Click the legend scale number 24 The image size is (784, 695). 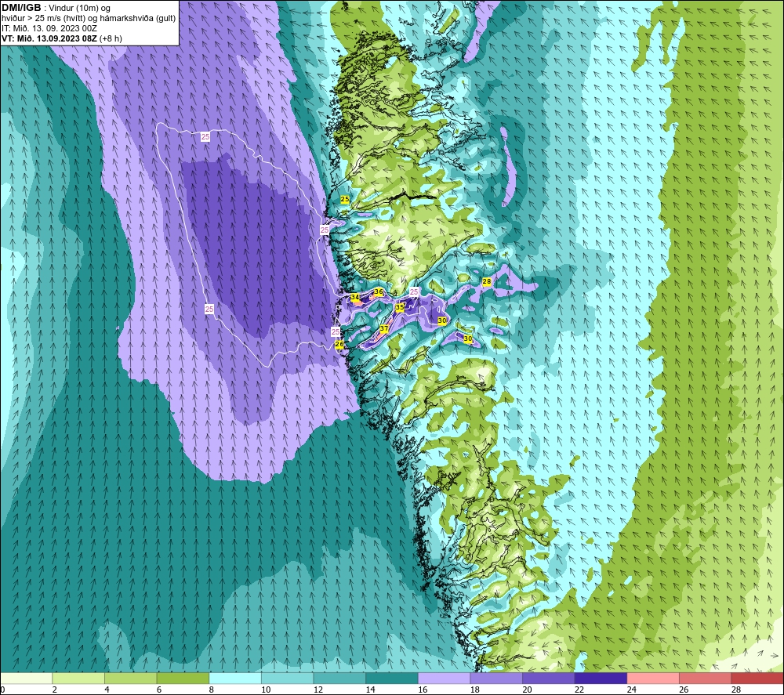pyautogui.click(x=631, y=690)
